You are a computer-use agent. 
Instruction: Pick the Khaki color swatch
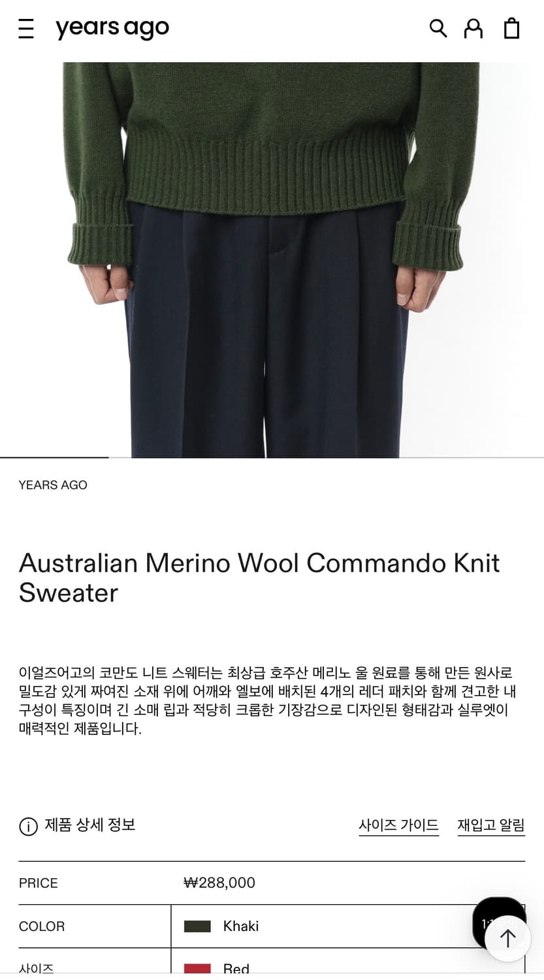197,926
